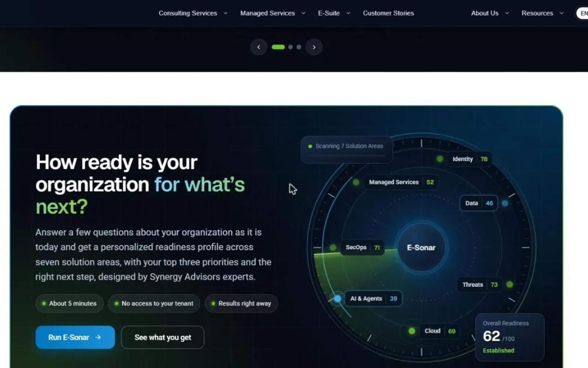This screenshot has width=588, height=368.
Task: Click the Run E-Sonar button
Action: pyautogui.click(x=75, y=337)
